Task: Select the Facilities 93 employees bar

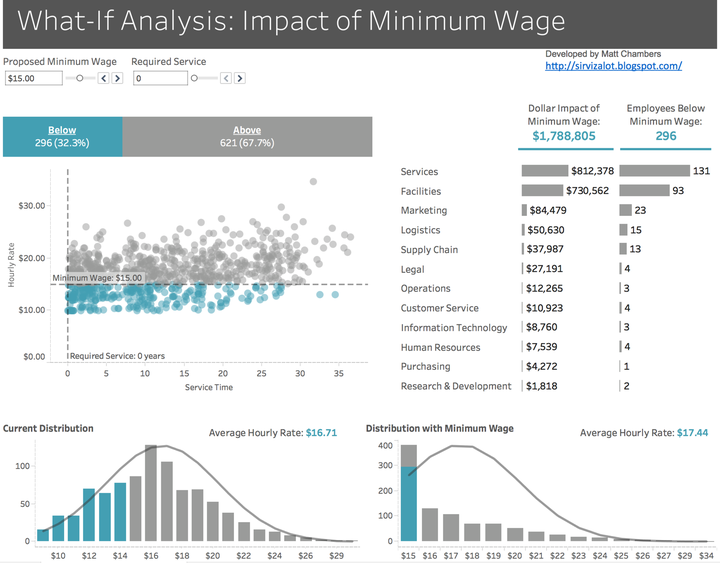Action: tap(644, 190)
